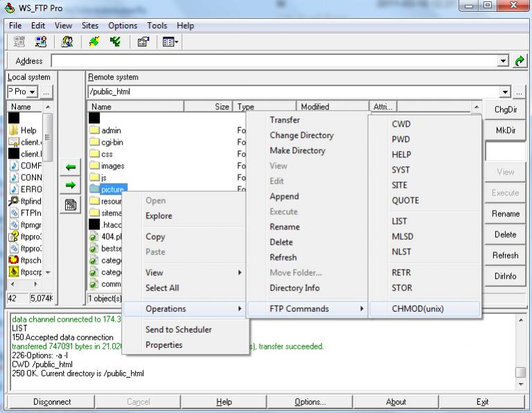Click the Connect wizard toolbar icon
Viewport: 532px width, 413px height.
[x=41, y=42]
